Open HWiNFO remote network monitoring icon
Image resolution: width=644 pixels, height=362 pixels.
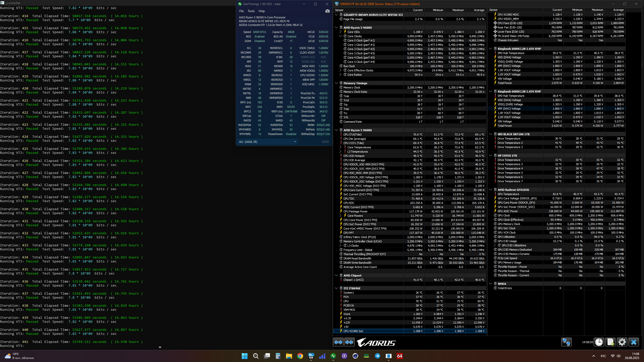point(566,342)
